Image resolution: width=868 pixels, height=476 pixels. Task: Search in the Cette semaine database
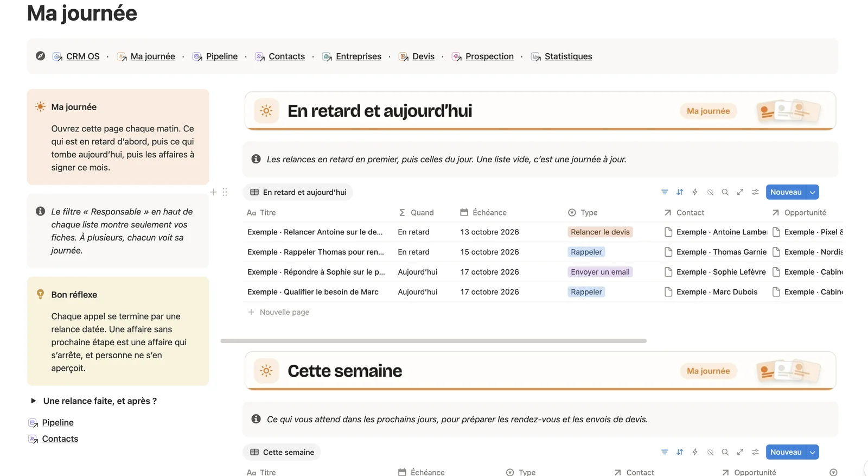725,452
